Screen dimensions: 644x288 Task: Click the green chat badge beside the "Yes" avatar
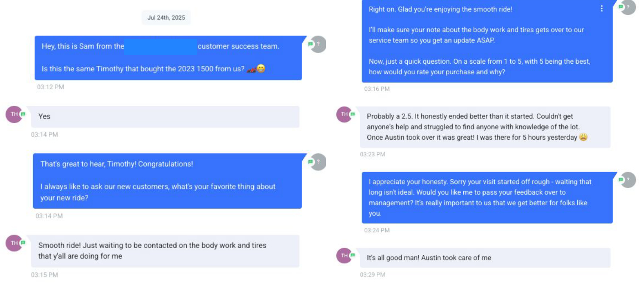pyautogui.click(x=23, y=114)
